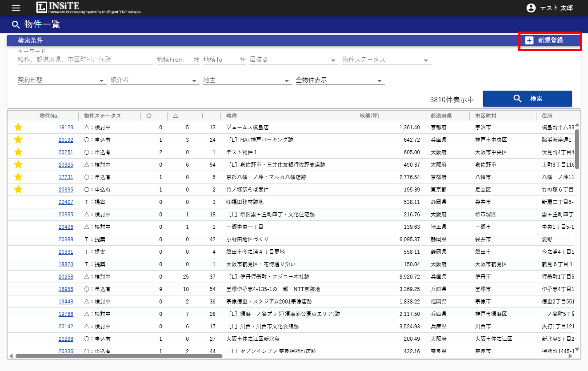
Task: Click the search icon inside the 検索 button
Action: [x=517, y=99]
